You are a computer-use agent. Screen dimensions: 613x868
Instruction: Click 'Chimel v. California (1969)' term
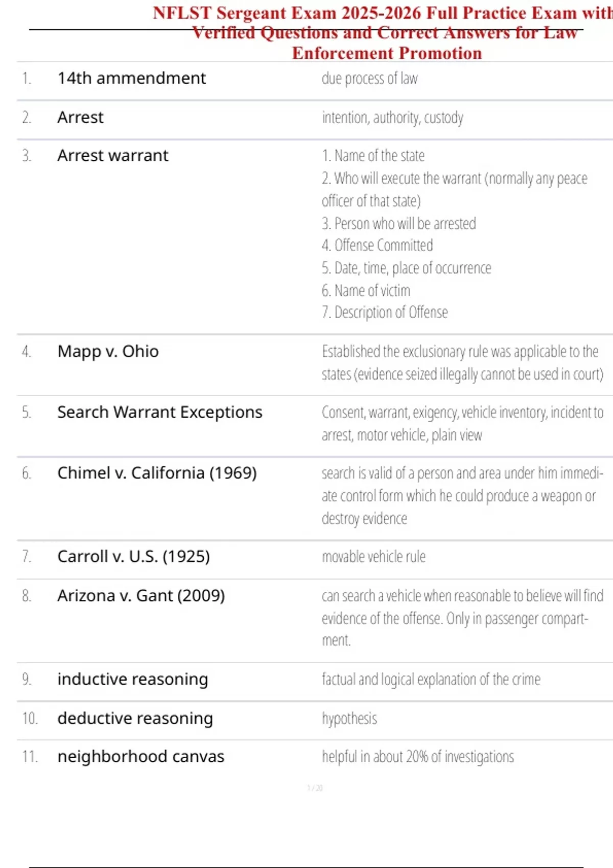pyautogui.click(x=157, y=473)
